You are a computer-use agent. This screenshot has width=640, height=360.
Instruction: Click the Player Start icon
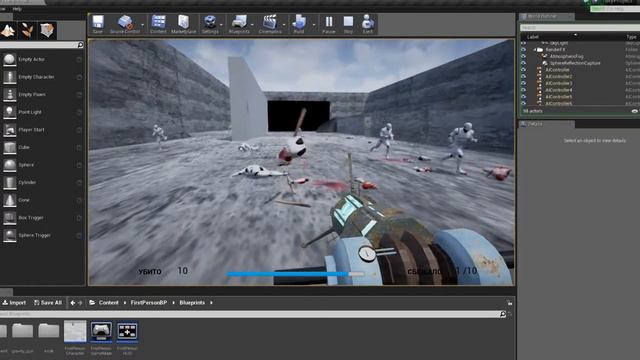(9, 130)
